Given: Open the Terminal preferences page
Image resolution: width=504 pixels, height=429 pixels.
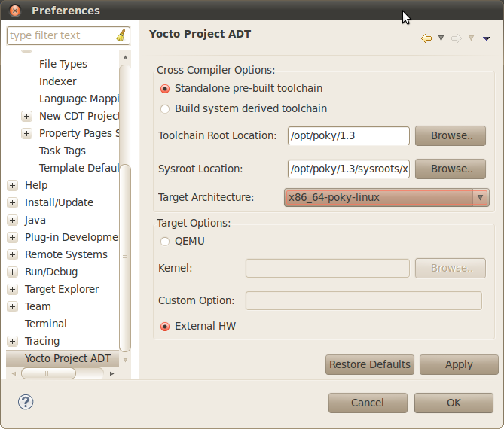Looking at the screenshot, I should 45,324.
